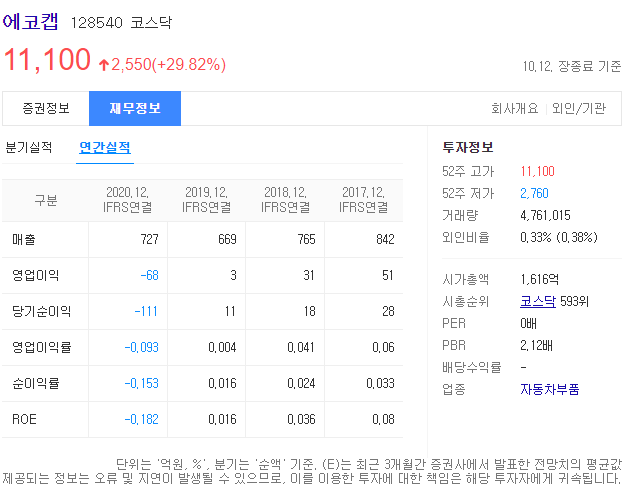The width and height of the screenshot is (636, 495).
Task: Click the 2018 operating profit 31
Action: tap(309, 275)
